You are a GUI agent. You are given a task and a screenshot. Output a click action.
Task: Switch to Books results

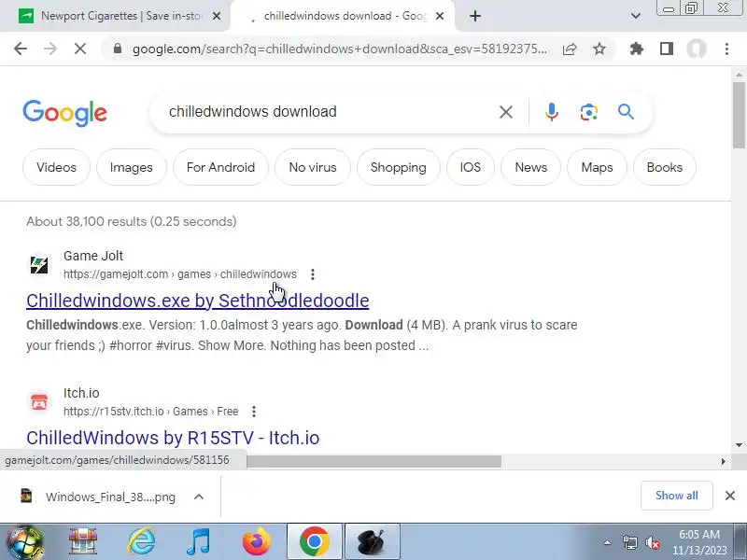tap(665, 167)
